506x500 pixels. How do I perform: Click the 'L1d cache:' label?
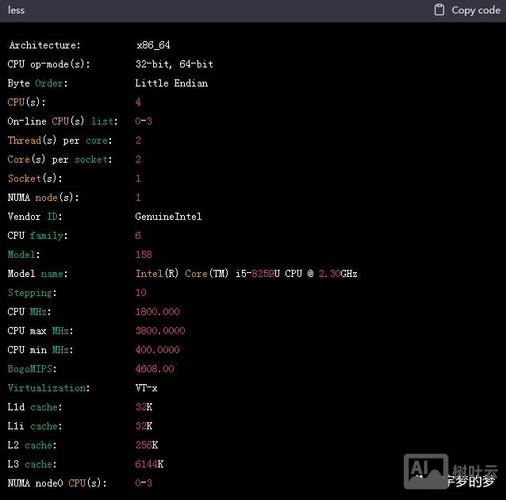pyautogui.click(x=35, y=407)
